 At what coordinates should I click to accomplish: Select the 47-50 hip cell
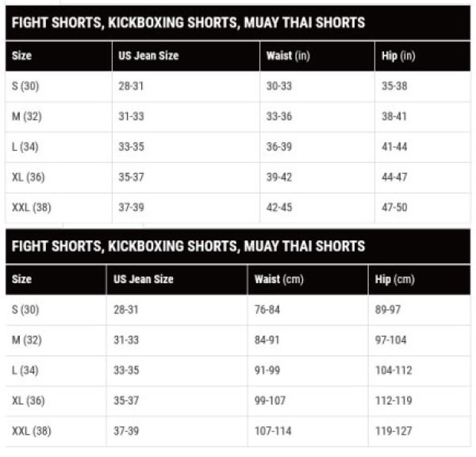(x=394, y=208)
